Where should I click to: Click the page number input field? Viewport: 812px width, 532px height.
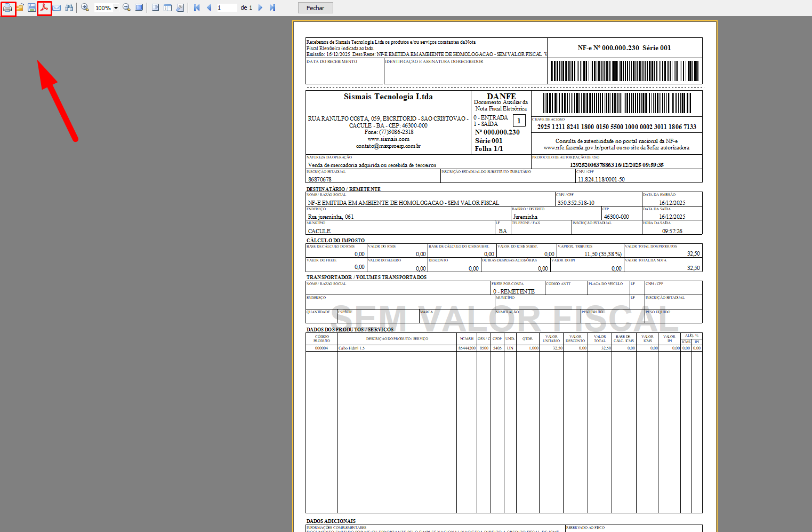coord(226,8)
